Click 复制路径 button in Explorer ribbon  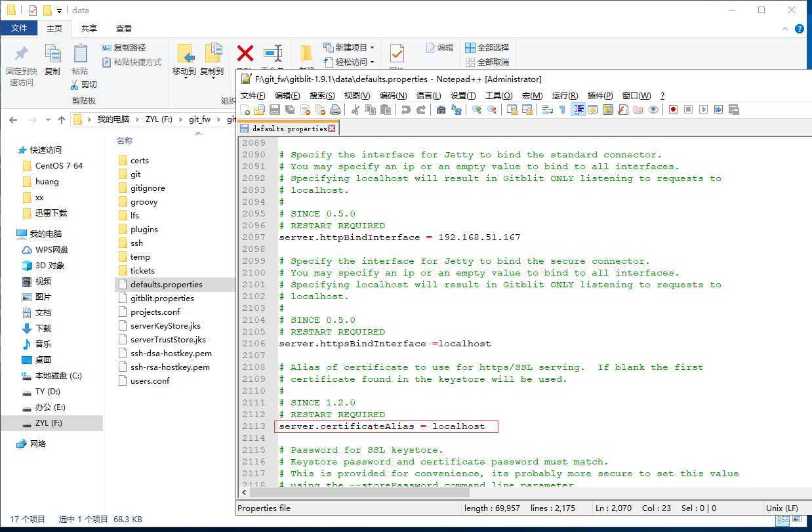123,48
